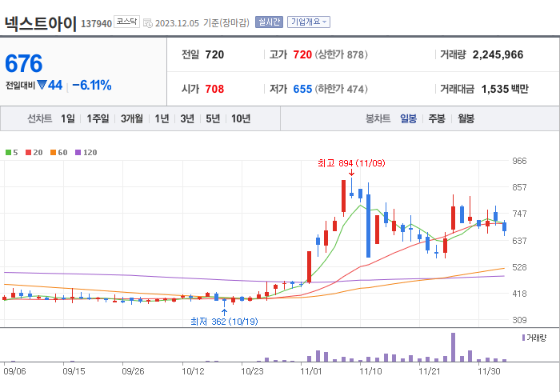Click the 상한가 878 text
560x392 pixels.
(x=341, y=54)
